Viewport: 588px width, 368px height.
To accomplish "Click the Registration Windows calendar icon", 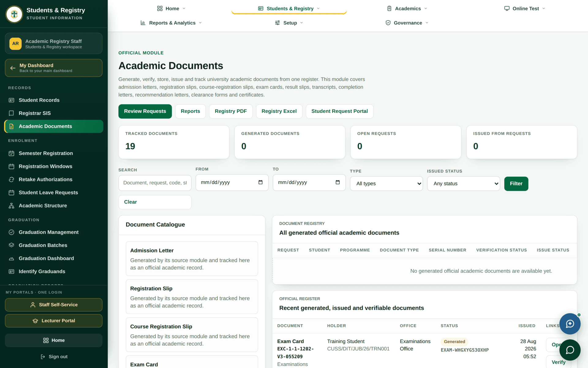I will click(x=11, y=167).
